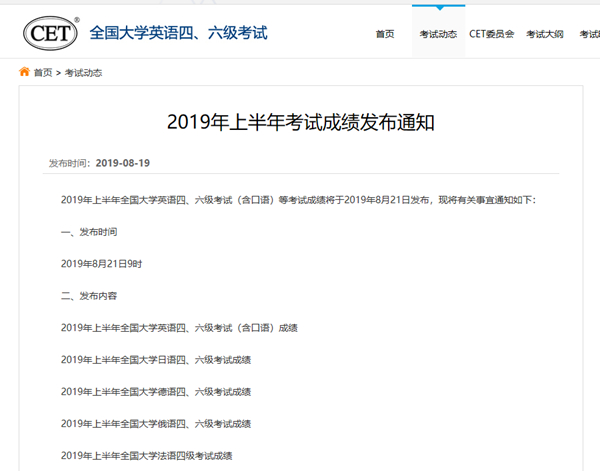Click the 2019年8月21日9时 release time line
Image resolution: width=600 pixels, height=471 pixels.
(x=101, y=263)
